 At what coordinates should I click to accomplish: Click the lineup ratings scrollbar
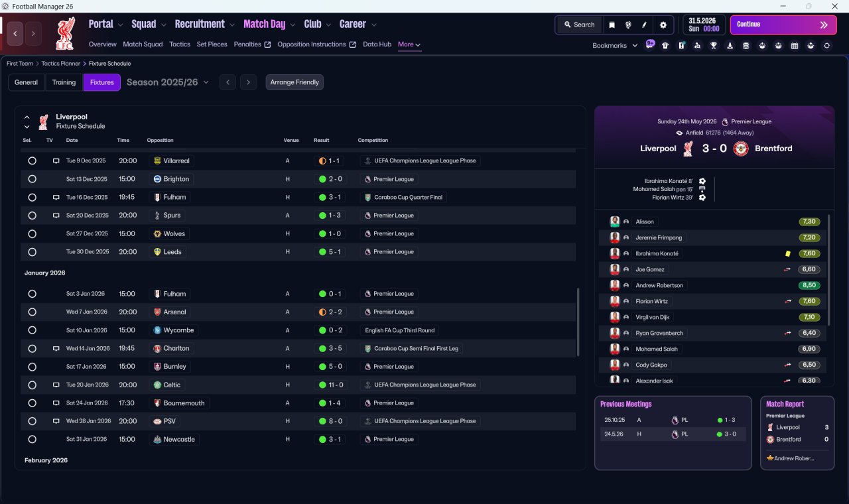[829, 269]
